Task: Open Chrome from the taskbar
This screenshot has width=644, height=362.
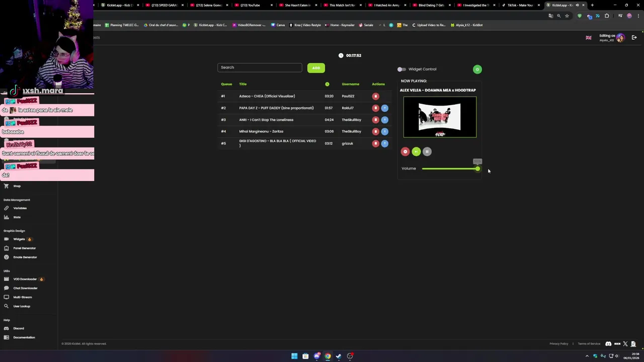Action: [328, 356]
